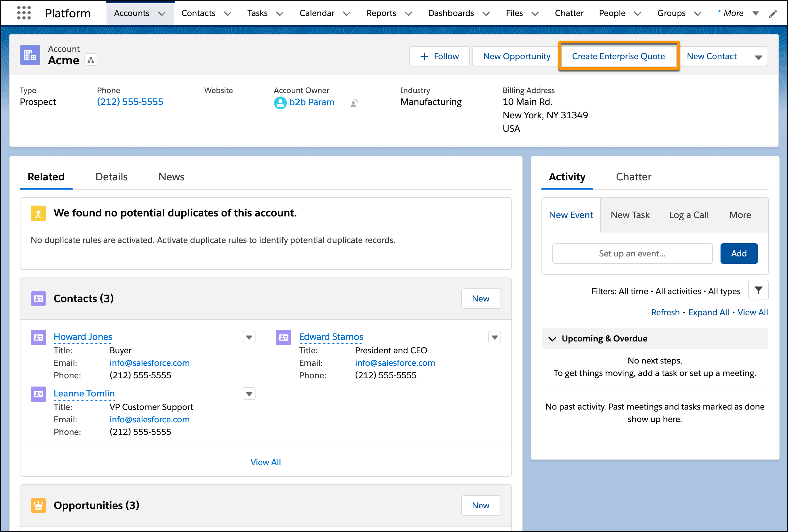This screenshot has width=788, height=532.
Task: Click the Opportunities crown icon
Action: 38,505
